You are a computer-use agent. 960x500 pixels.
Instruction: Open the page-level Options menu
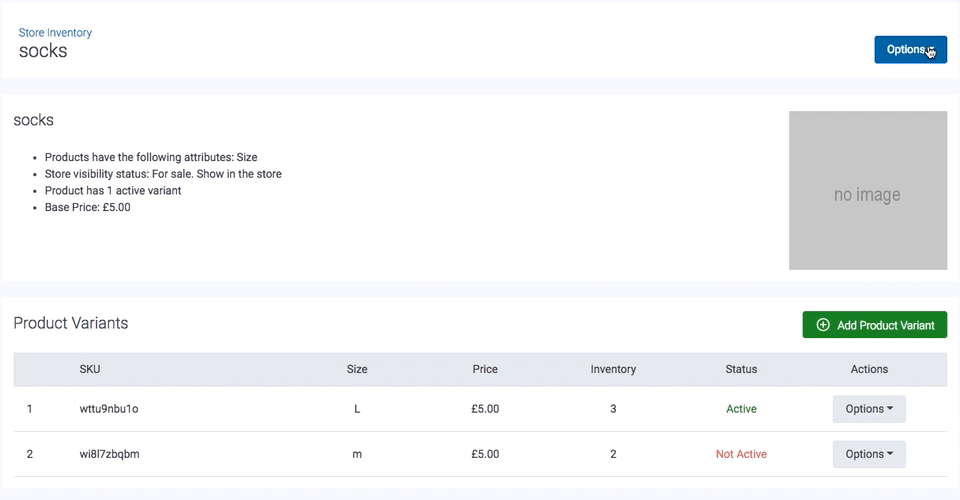pos(910,50)
